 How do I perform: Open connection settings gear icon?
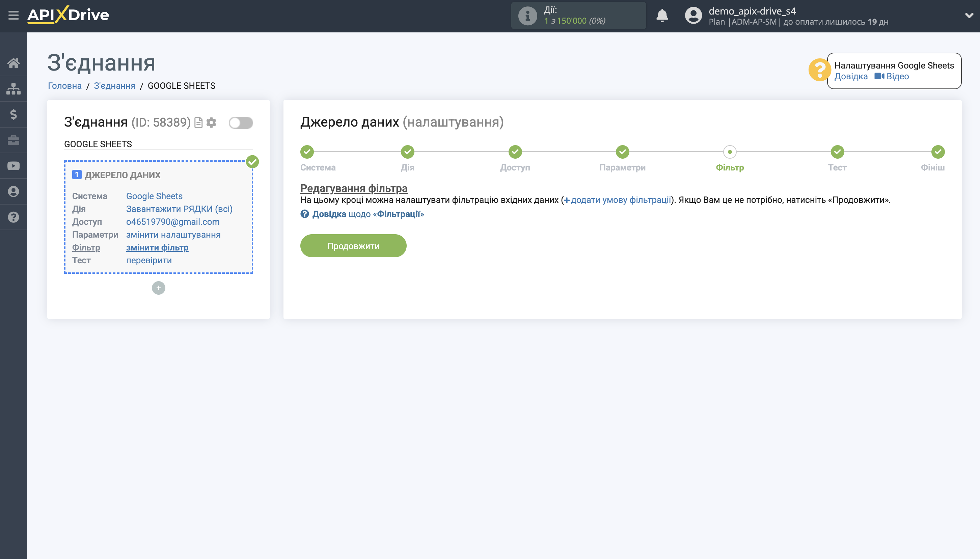click(x=212, y=123)
